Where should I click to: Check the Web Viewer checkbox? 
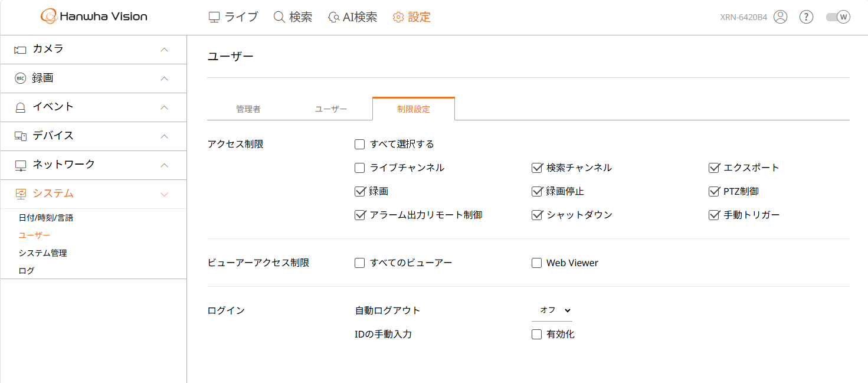click(537, 263)
